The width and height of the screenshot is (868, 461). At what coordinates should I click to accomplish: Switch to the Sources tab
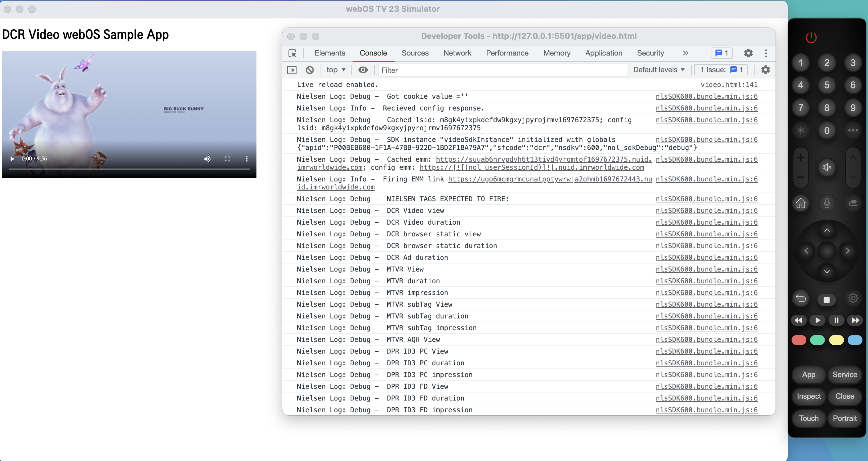point(415,53)
